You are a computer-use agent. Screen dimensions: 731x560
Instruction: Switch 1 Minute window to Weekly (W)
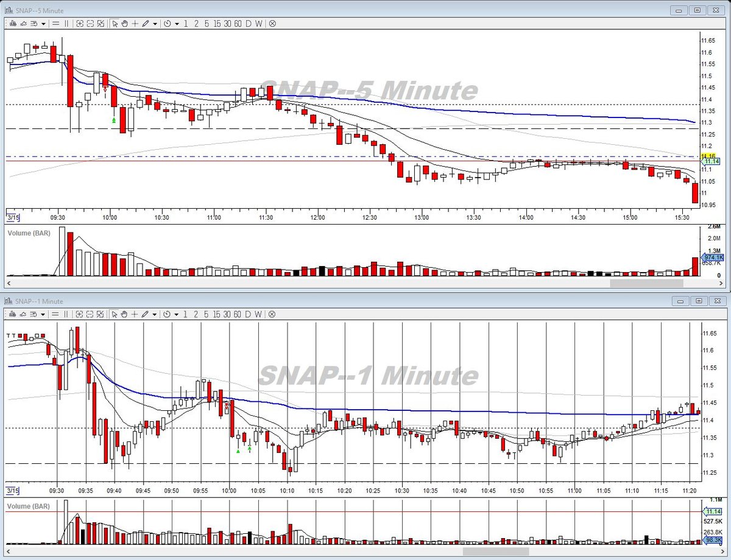coord(258,314)
